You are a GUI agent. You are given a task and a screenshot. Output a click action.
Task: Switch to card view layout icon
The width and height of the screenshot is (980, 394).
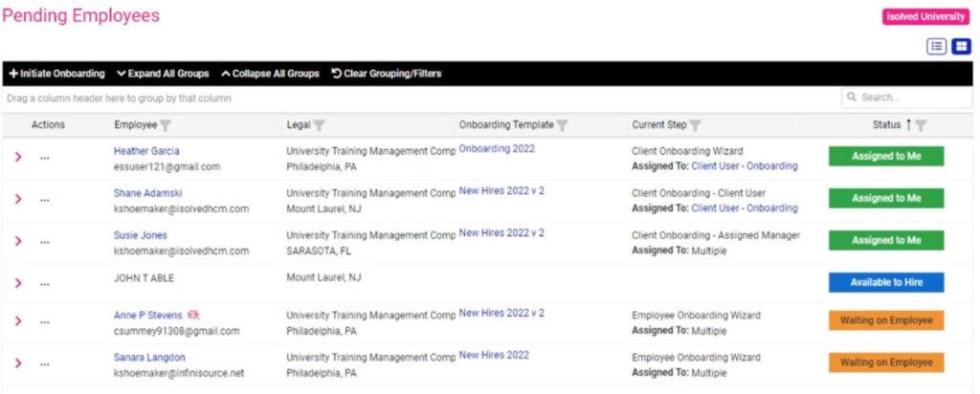click(961, 46)
